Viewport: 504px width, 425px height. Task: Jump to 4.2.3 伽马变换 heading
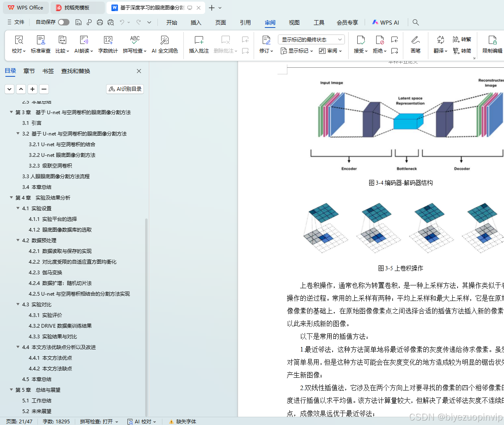point(46,272)
